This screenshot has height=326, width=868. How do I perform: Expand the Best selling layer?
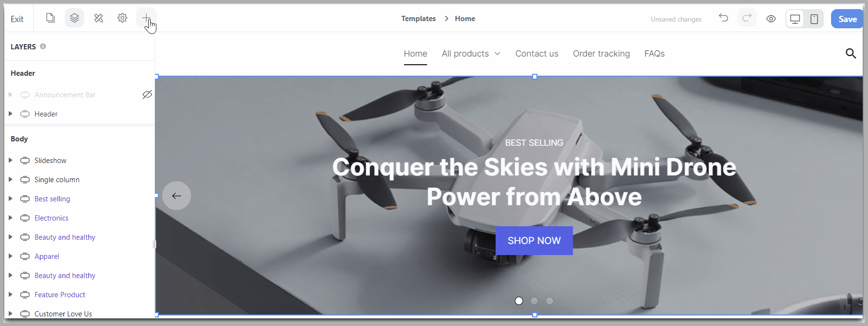(x=11, y=198)
